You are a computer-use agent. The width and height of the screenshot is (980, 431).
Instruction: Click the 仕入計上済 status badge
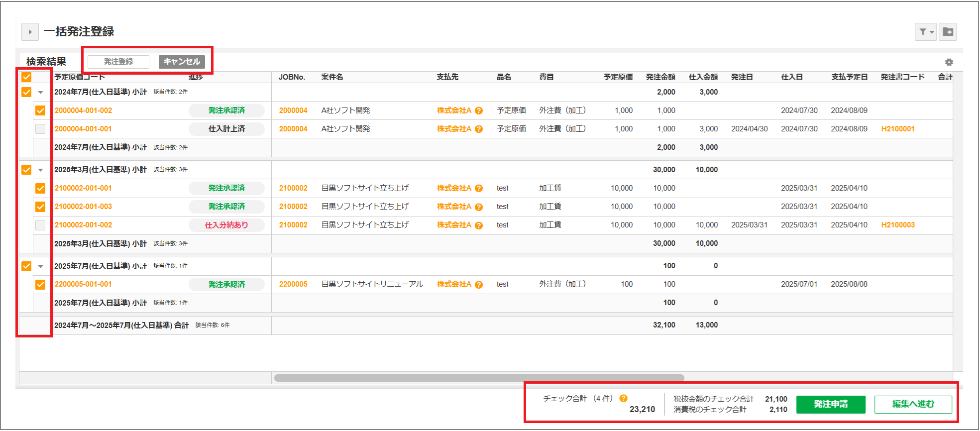(x=226, y=129)
